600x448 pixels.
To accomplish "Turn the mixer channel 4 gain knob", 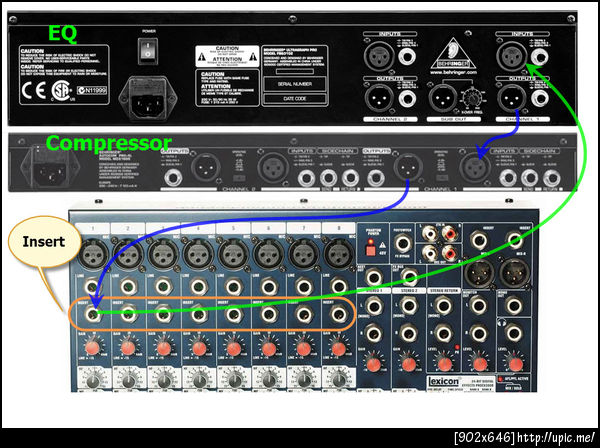I will [x=198, y=348].
